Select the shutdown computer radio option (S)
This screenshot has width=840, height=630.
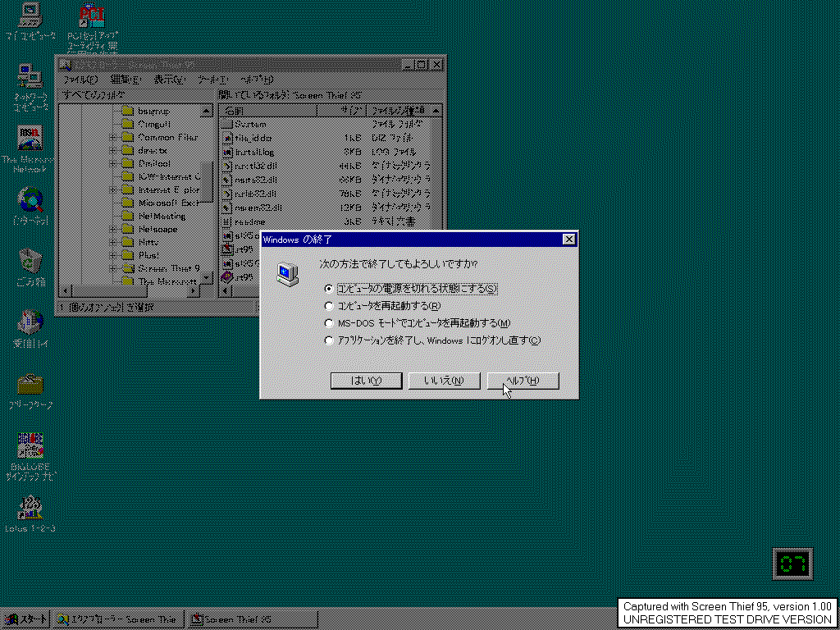point(329,289)
